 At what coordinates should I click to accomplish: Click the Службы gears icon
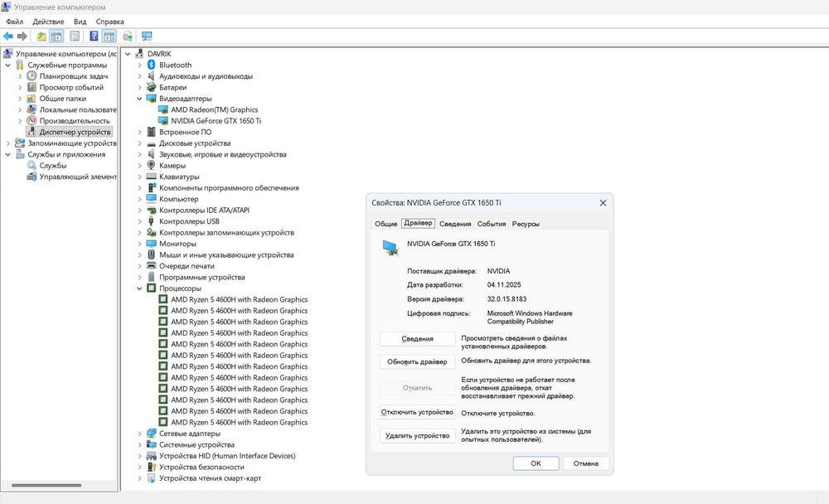click(x=32, y=165)
